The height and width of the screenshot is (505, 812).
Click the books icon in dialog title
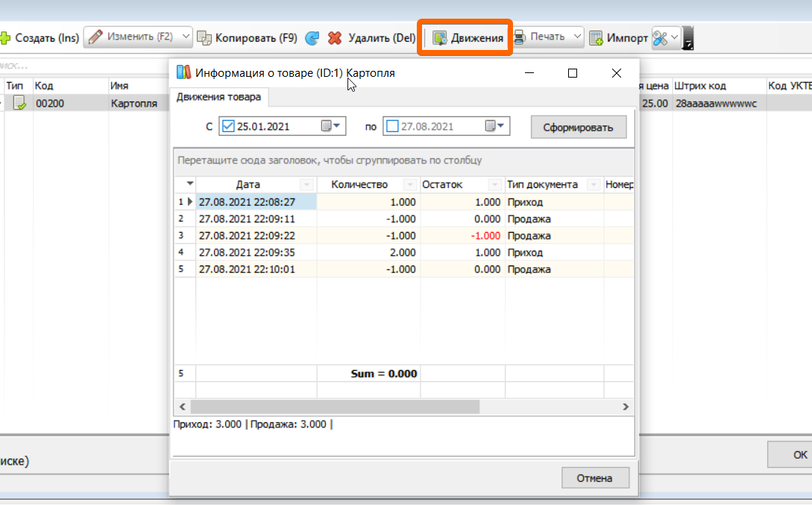[x=184, y=72]
